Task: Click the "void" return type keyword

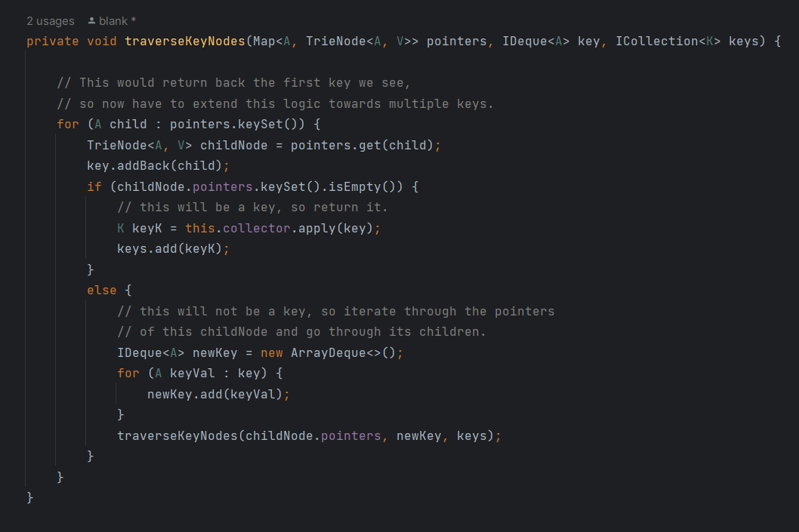Action: tap(102, 41)
